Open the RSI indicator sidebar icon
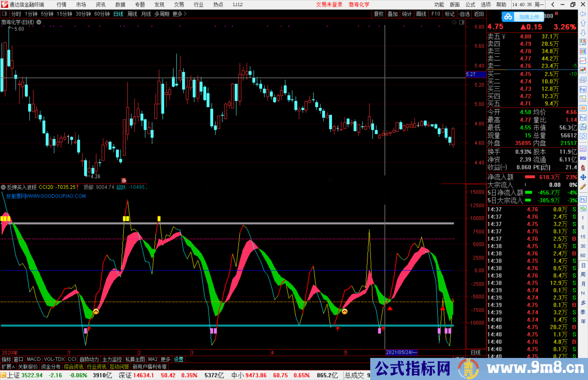The width and height of the screenshot is (588, 380). click(583, 158)
